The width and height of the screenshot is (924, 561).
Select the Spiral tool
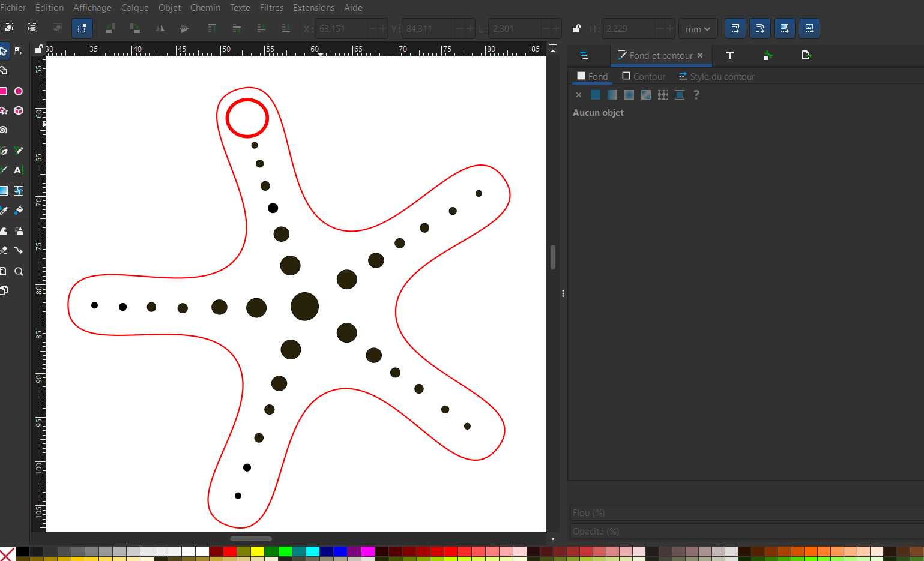tap(4, 130)
